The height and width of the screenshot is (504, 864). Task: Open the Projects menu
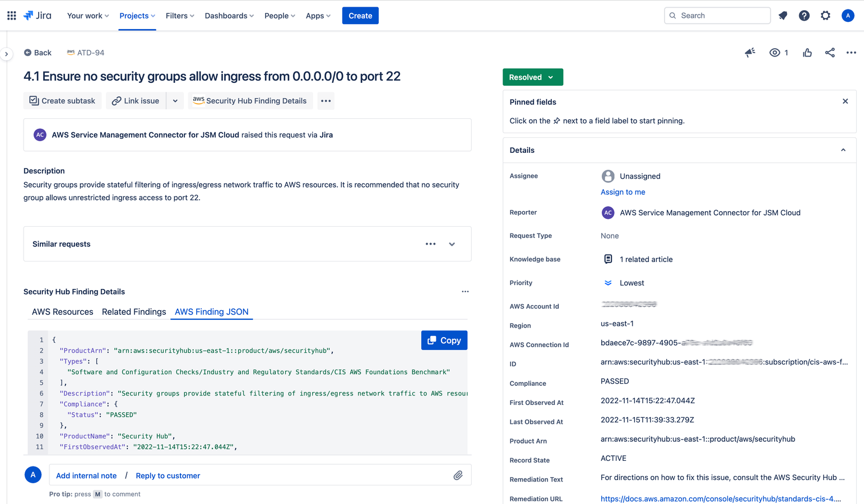pos(137,16)
